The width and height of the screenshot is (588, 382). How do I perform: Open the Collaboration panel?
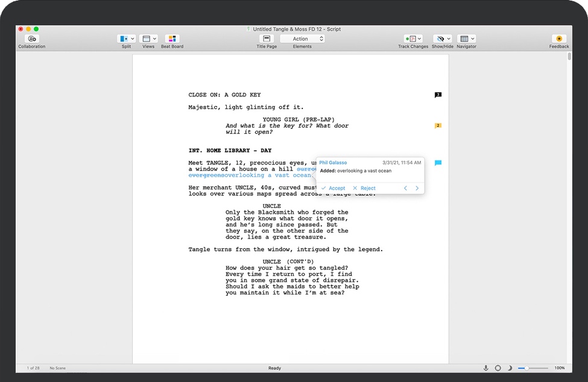(31, 40)
